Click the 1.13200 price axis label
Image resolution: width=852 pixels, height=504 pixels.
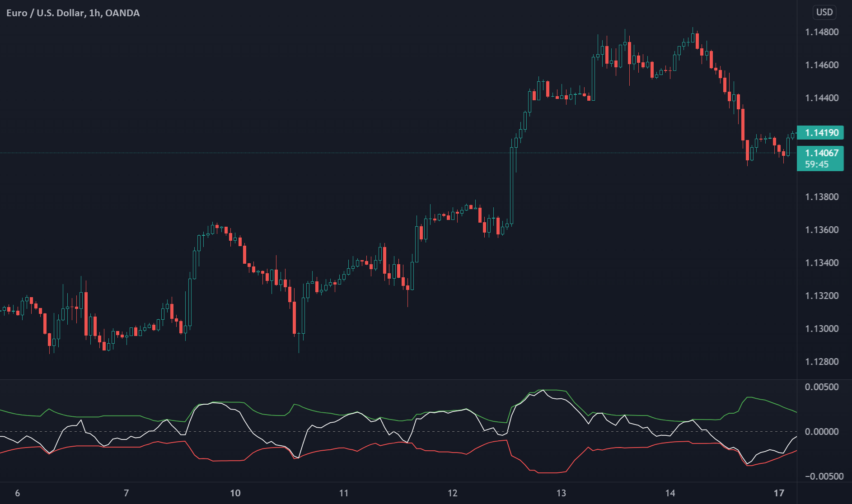click(822, 296)
